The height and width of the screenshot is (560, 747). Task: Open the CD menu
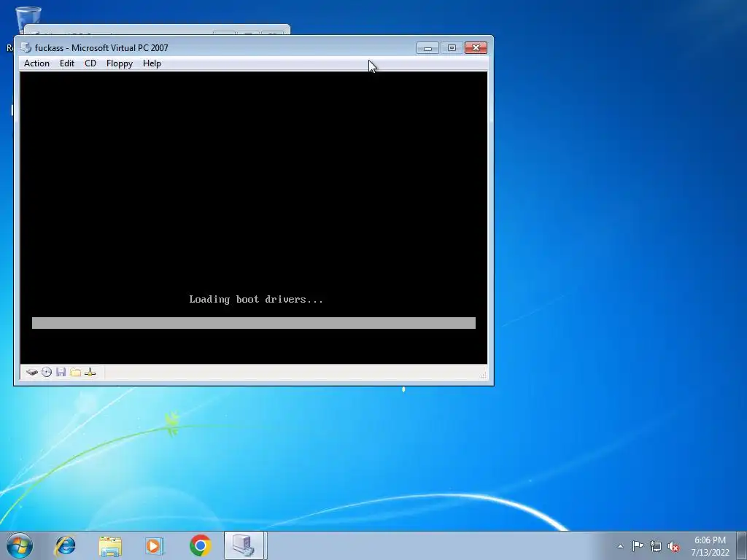tap(90, 63)
